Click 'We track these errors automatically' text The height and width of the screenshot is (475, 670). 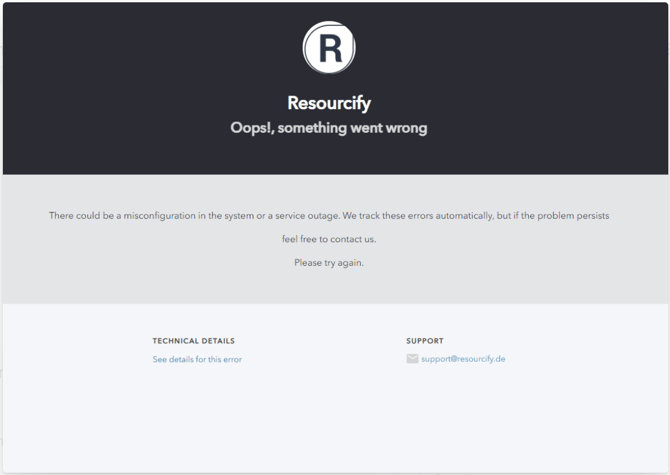point(438,216)
